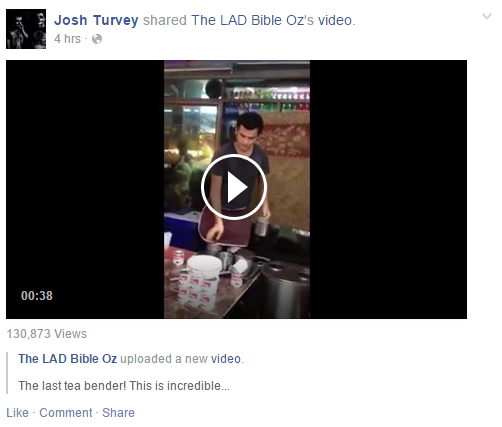Click the globe public privacy icon
Viewport: 502px width, 427px height.
tap(97, 39)
